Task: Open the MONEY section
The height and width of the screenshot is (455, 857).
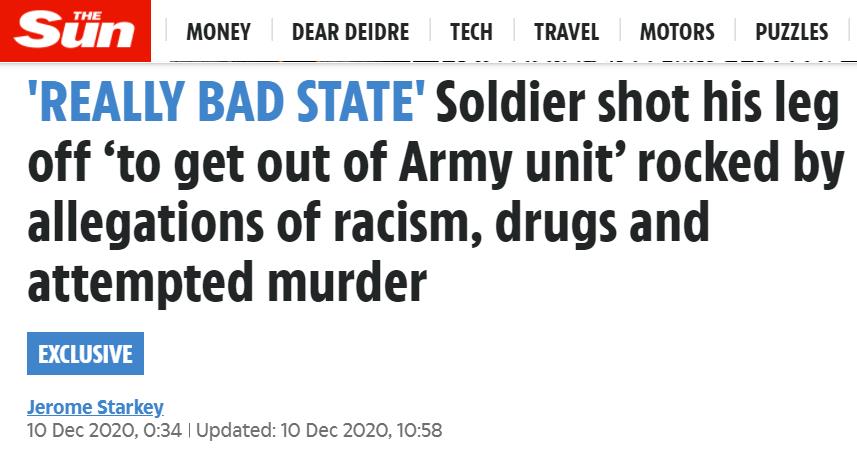Action: pos(219,32)
